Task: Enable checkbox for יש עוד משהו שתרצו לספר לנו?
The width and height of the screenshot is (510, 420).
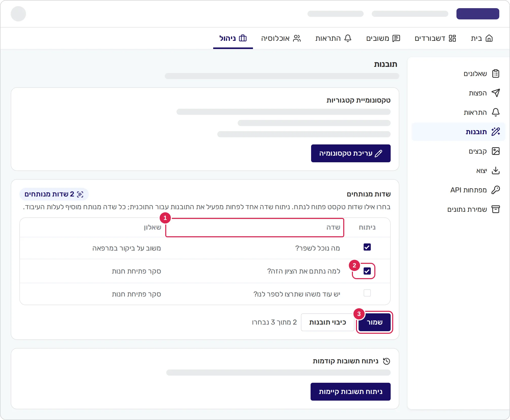Action: (x=367, y=293)
